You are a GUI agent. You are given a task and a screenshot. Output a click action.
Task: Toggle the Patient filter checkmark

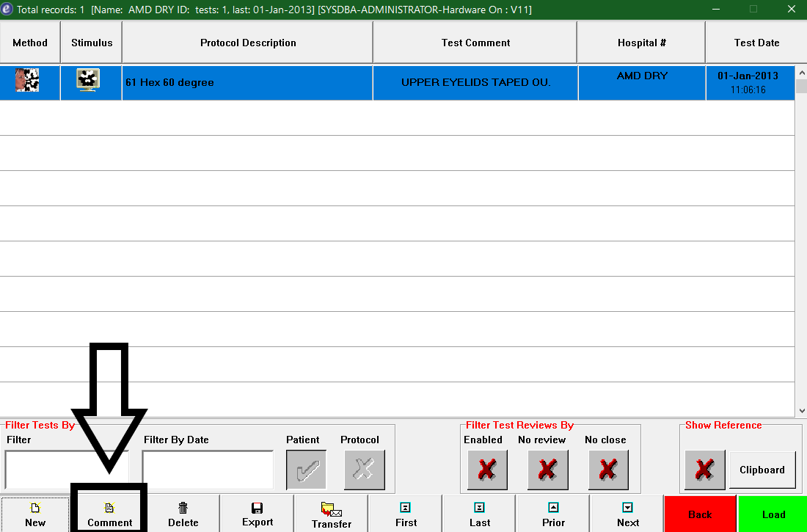[306, 470]
